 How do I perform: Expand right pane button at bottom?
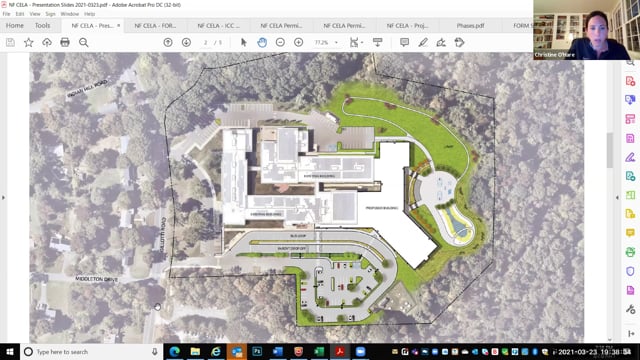click(631, 334)
